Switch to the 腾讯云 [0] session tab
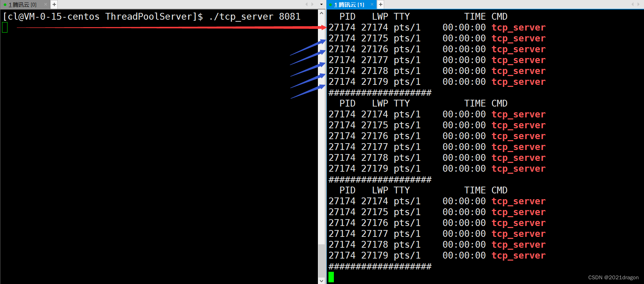 click(x=22, y=5)
